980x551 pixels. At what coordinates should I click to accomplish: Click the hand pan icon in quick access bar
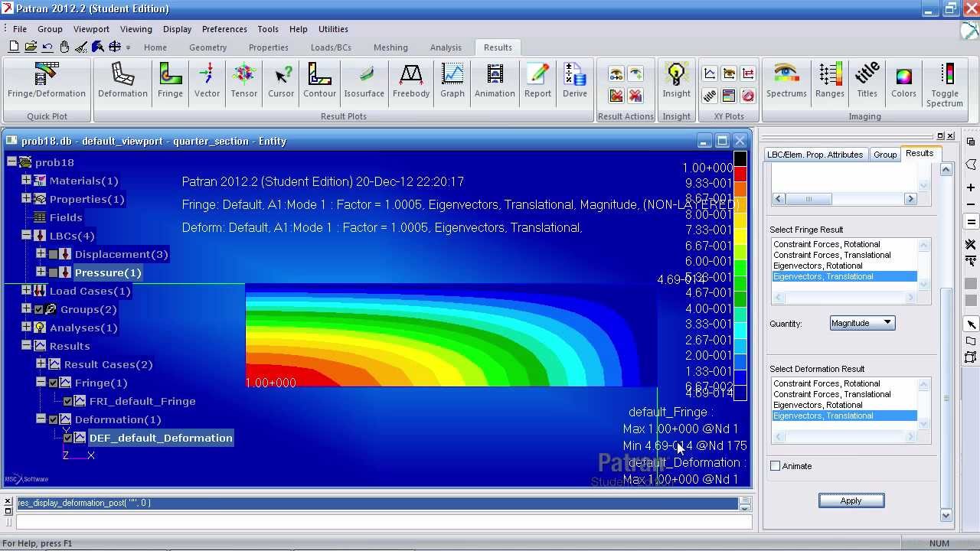point(64,47)
